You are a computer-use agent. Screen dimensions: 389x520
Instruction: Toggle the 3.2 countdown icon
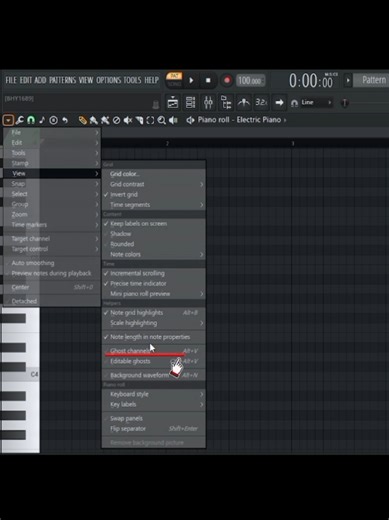pyautogui.click(x=261, y=102)
